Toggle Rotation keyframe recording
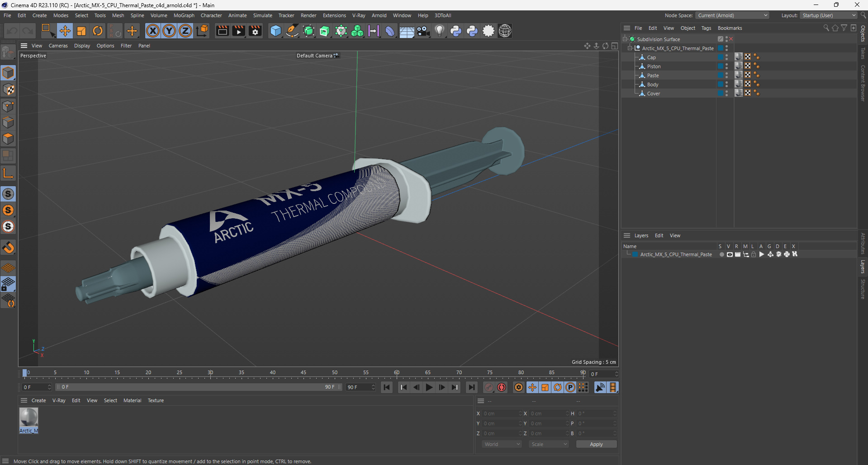The width and height of the screenshot is (868, 465). (558, 387)
